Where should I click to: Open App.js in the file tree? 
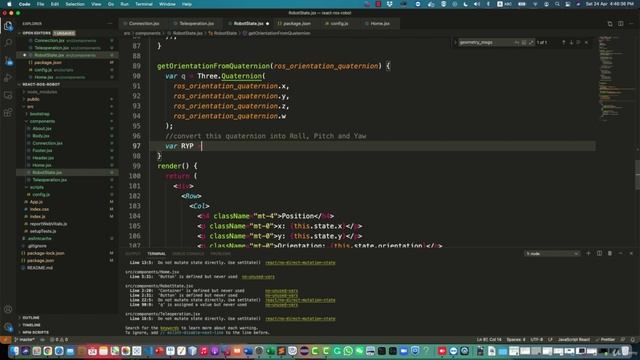point(36,202)
